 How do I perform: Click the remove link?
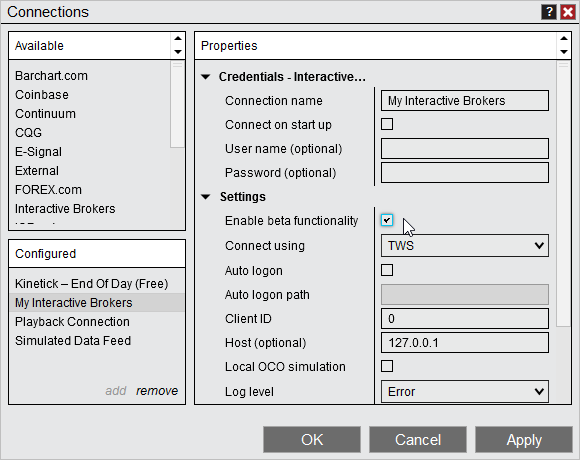(x=157, y=391)
